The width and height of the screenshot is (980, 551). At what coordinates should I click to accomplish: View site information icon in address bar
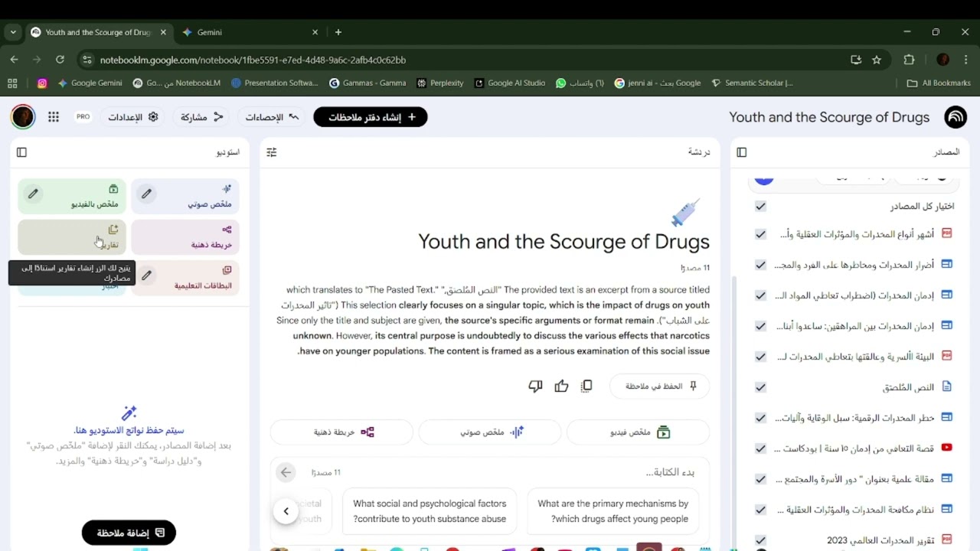(x=87, y=60)
